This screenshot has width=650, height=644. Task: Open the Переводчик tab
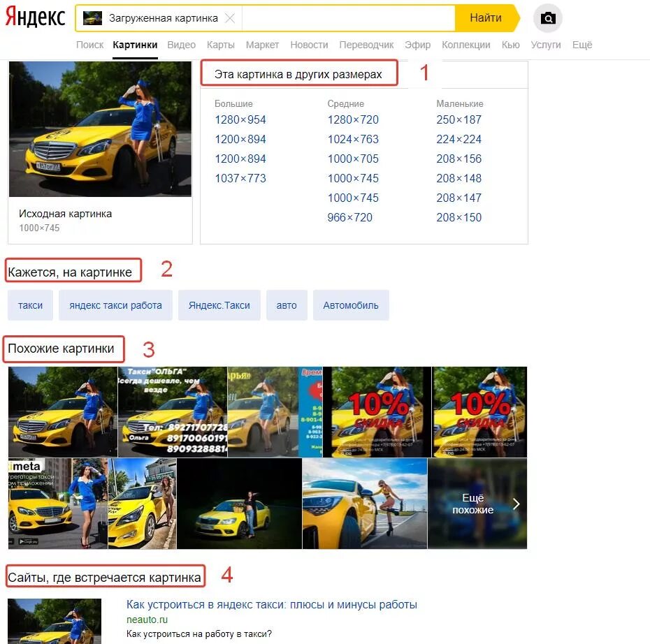tap(366, 45)
